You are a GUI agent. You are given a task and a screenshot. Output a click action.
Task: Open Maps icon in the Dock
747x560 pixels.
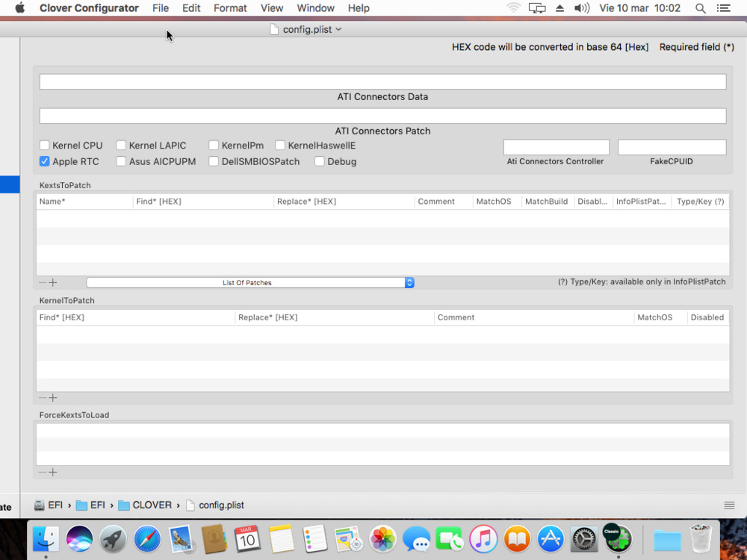coord(349,539)
